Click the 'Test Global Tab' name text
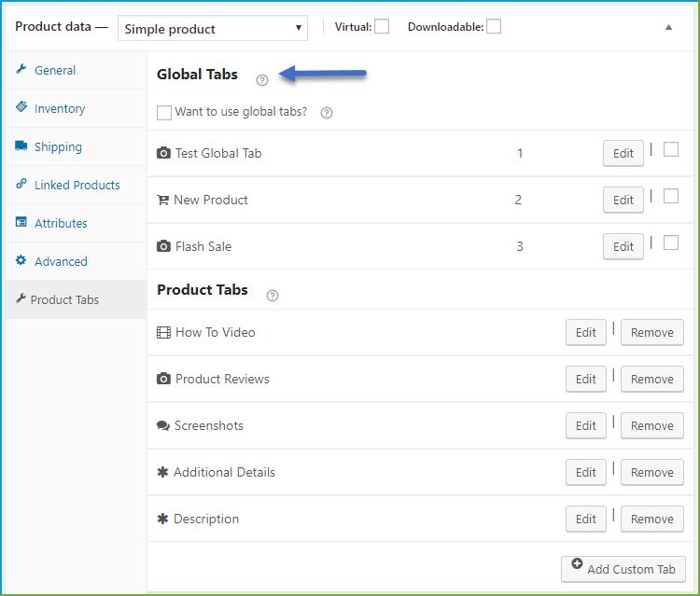 [x=218, y=153]
